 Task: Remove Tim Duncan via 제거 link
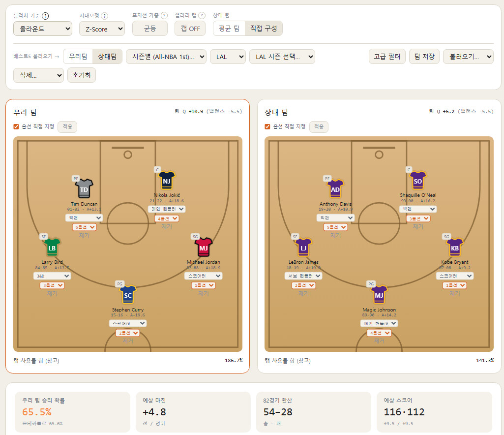tap(84, 236)
